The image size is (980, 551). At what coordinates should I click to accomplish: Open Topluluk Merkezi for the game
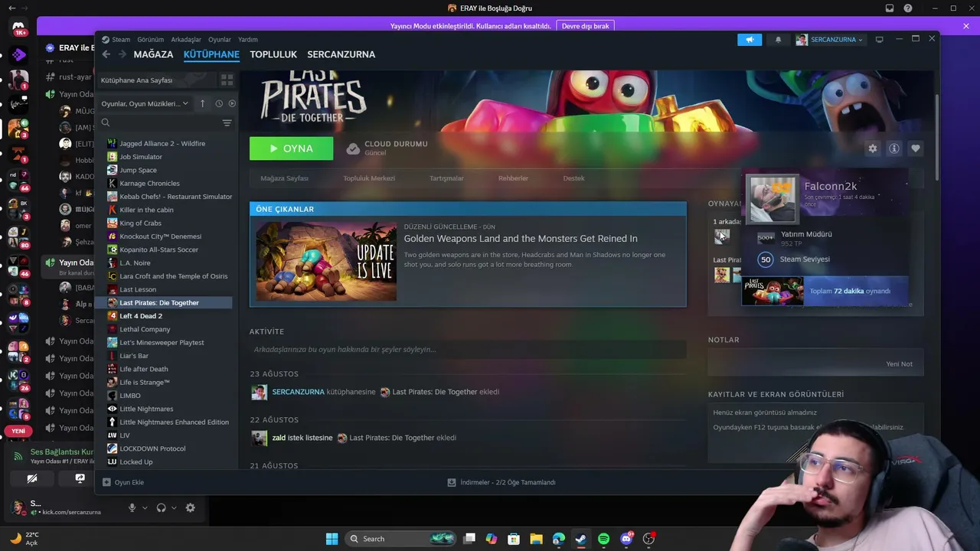(x=369, y=178)
